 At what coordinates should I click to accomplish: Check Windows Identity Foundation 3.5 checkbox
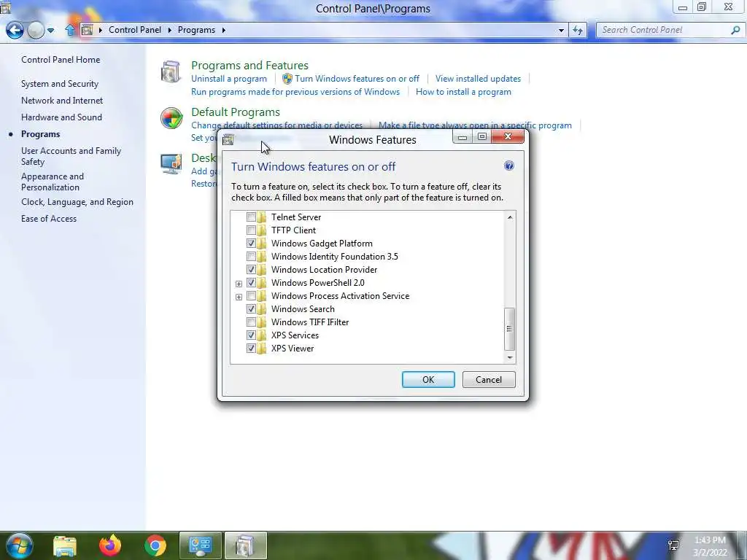click(251, 257)
